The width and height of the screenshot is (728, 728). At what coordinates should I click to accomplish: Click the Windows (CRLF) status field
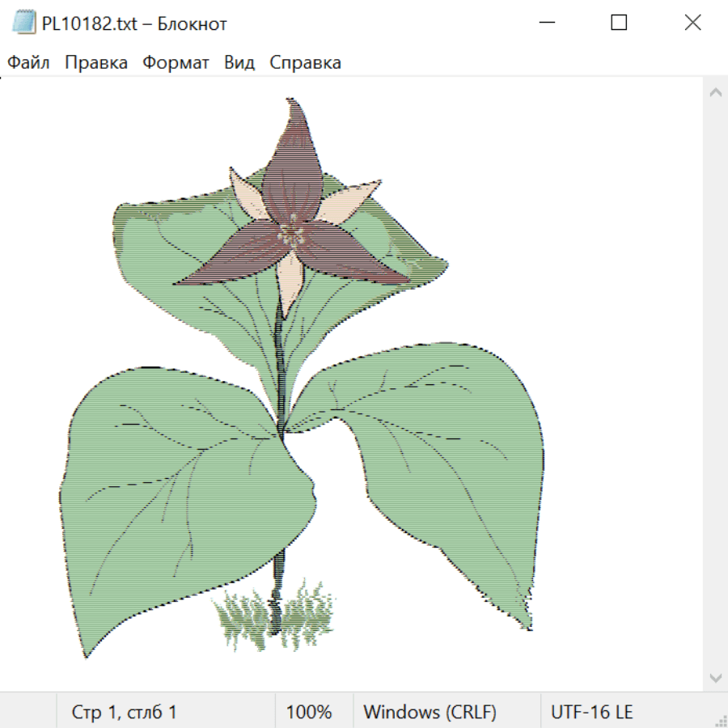(x=430, y=712)
